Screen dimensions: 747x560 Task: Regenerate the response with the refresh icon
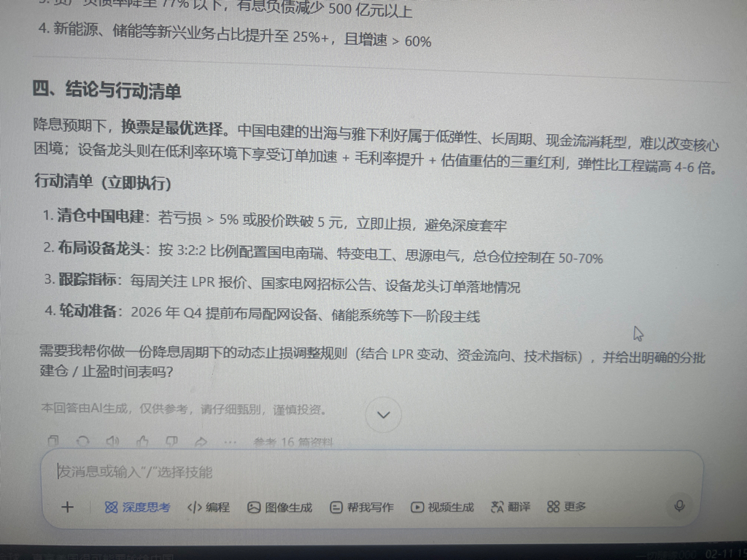click(83, 441)
